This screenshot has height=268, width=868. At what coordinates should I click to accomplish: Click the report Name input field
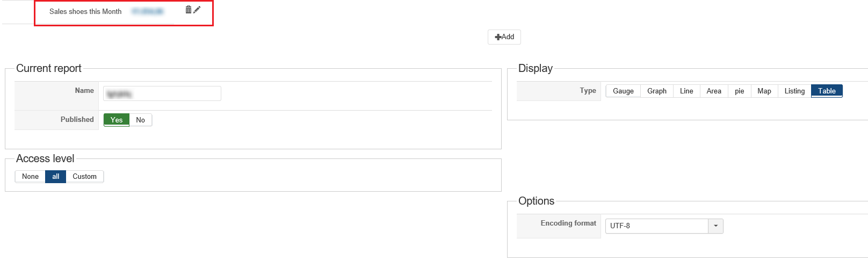pyautogui.click(x=162, y=93)
